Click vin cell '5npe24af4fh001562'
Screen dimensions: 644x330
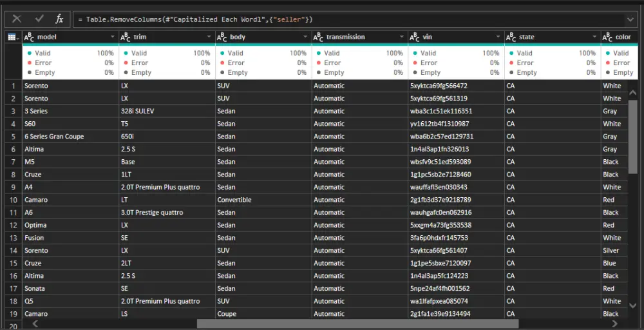(457, 289)
